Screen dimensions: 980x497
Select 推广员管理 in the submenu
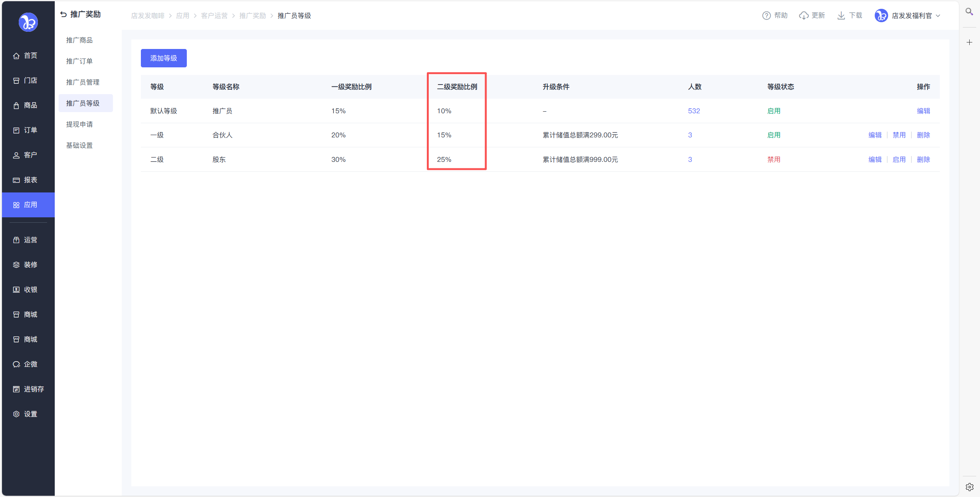pos(83,82)
